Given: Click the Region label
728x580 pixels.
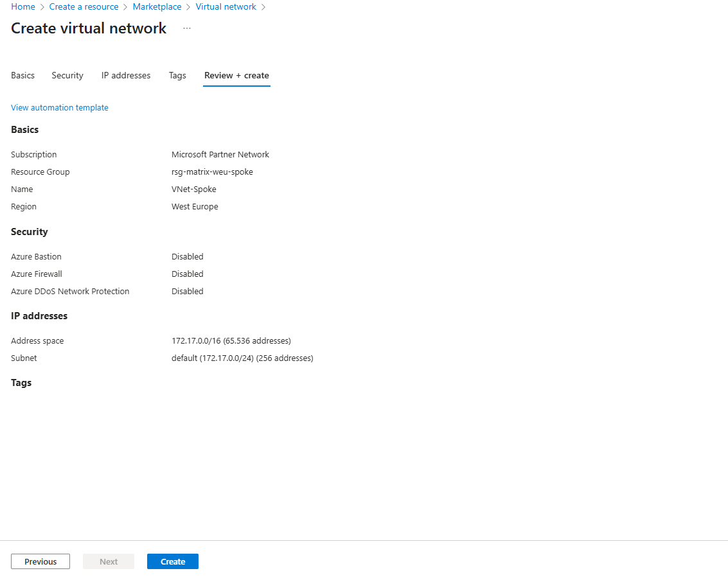Looking at the screenshot, I should [24, 206].
